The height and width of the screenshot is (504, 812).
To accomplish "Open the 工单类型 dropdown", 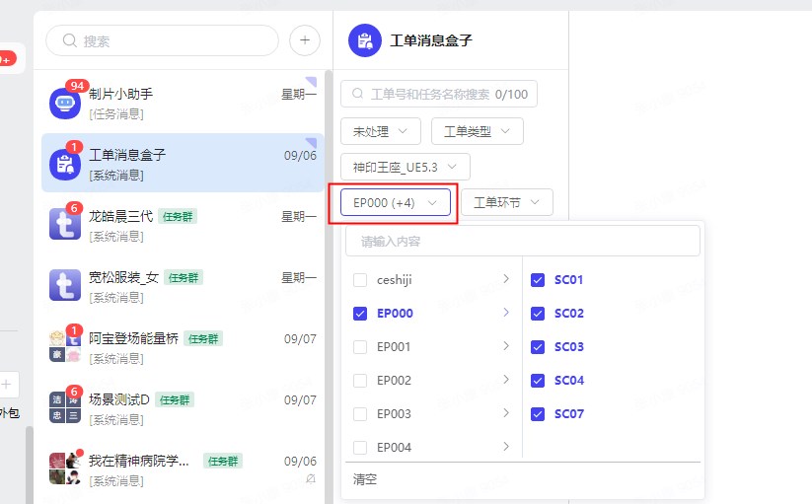I will 477,131.
